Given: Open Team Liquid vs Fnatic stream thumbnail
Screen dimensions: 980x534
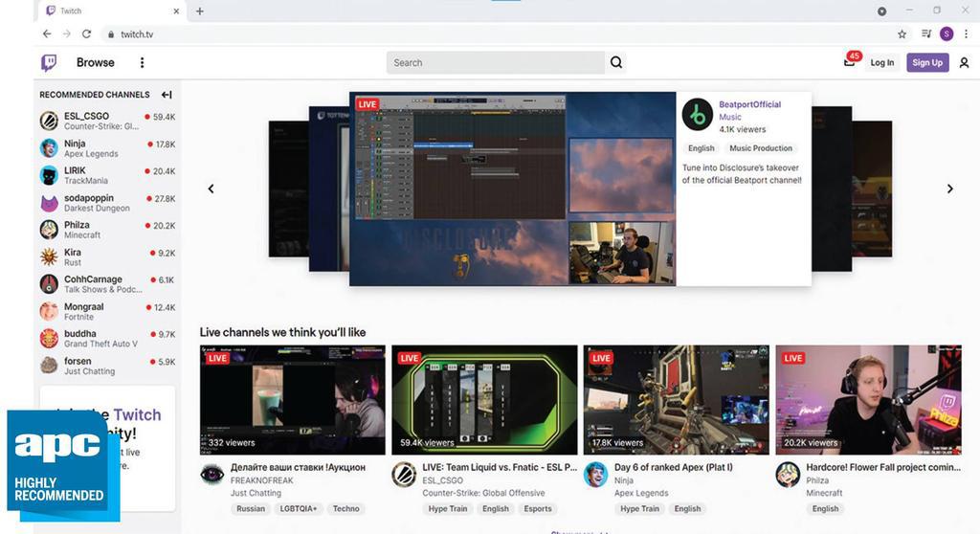Looking at the screenshot, I should 484,400.
